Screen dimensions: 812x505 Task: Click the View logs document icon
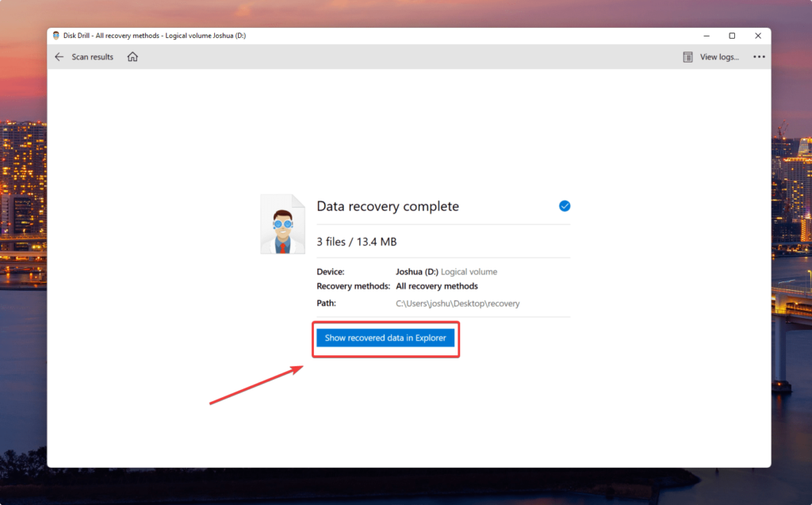688,57
